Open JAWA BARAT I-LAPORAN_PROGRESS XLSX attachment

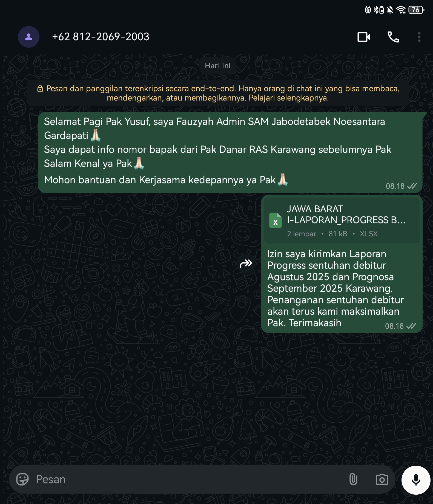342,220
